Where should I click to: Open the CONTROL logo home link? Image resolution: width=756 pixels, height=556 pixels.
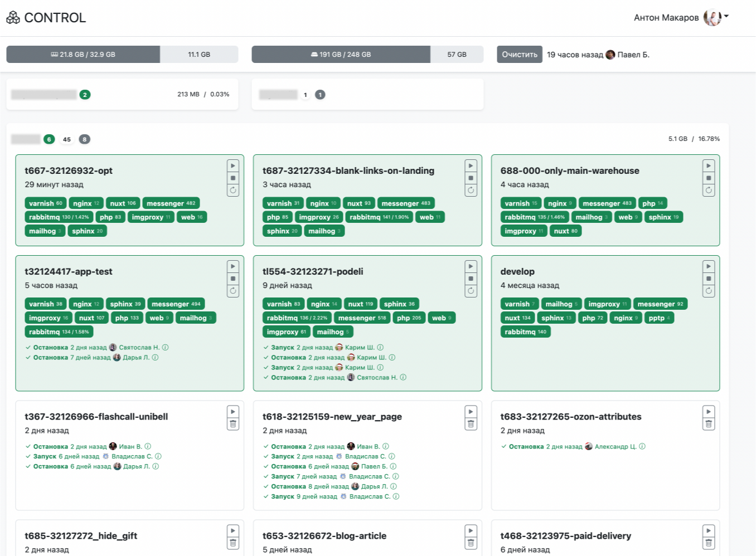coord(46,18)
